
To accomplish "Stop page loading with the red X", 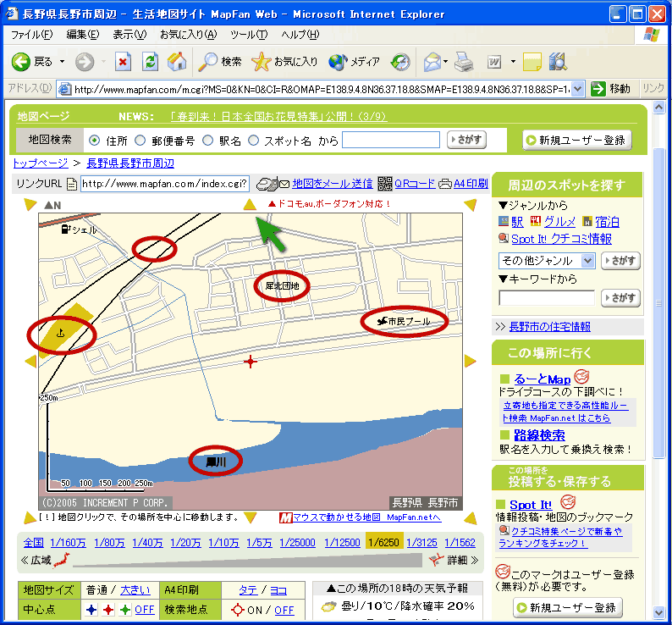I will tap(123, 62).
